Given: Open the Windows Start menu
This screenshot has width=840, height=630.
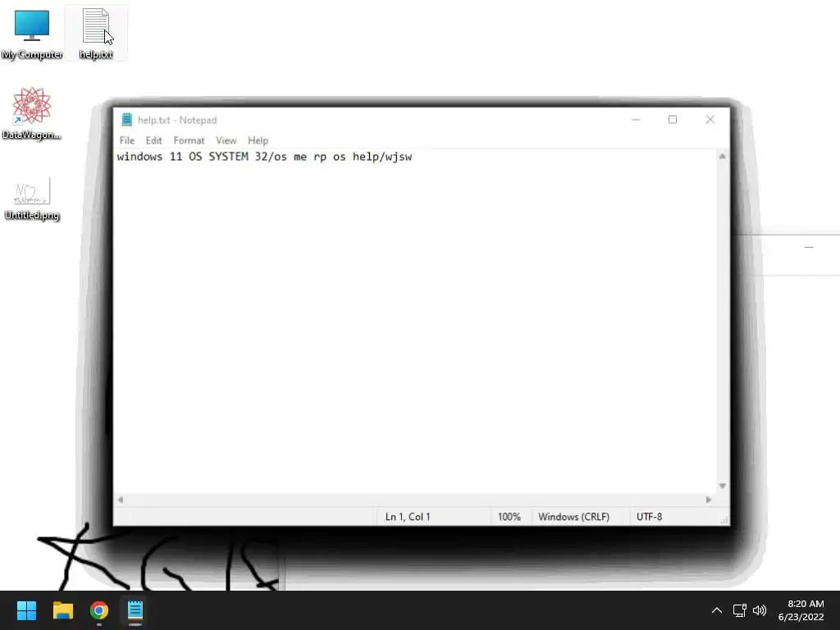Looking at the screenshot, I should [x=26, y=610].
